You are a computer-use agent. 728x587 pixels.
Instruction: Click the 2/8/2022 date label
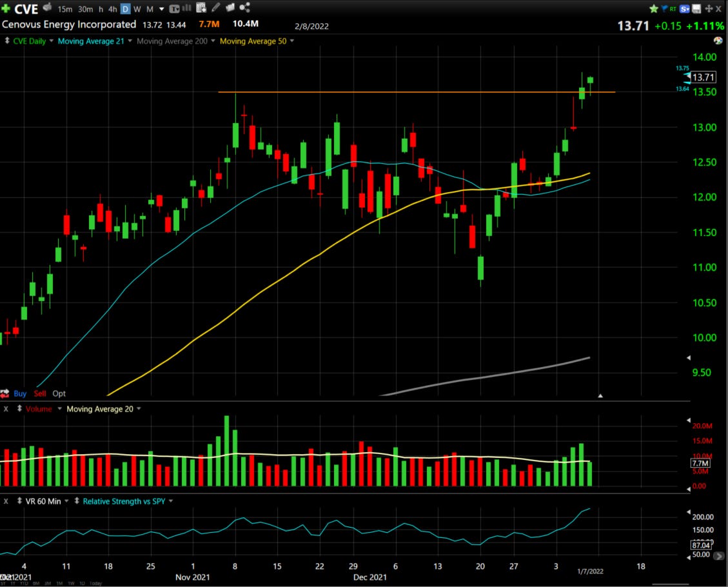[x=311, y=26]
